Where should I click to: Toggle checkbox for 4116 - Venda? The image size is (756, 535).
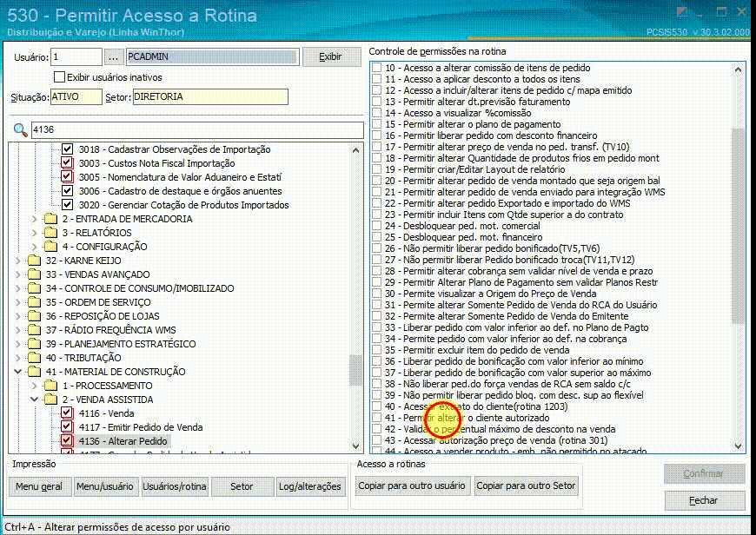point(67,413)
